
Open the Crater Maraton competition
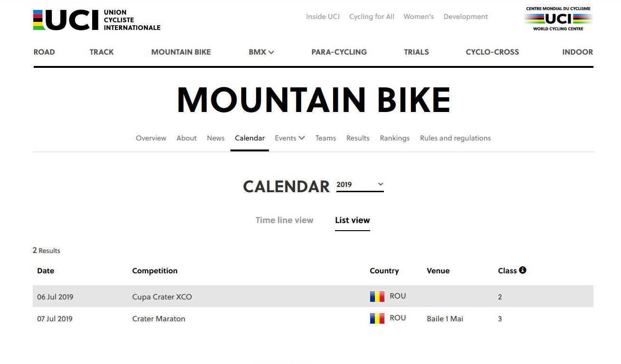pyautogui.click(x=159, y=319)
